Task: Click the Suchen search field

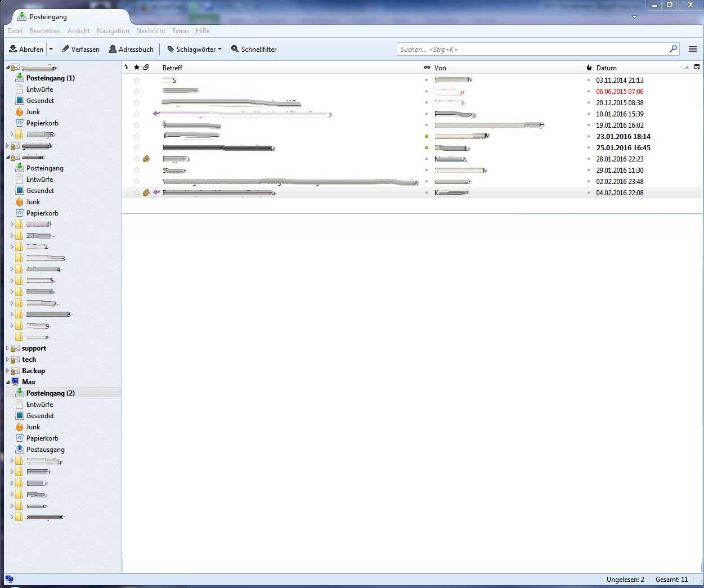Action: pyautogui.click(x=532, y=50)
